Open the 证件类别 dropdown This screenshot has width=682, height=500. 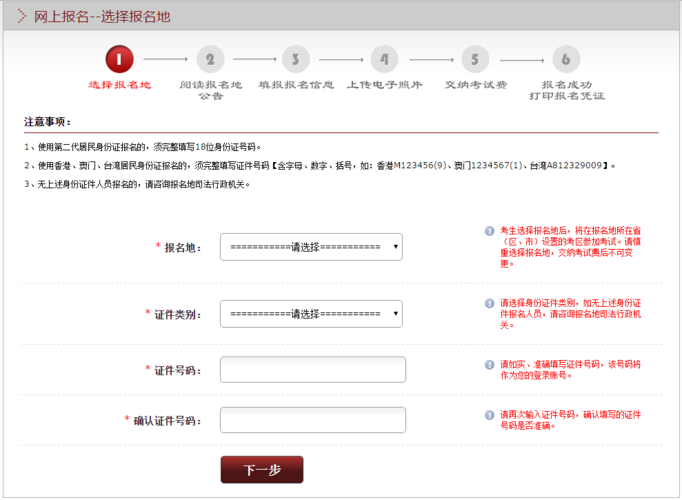point(311,314)
